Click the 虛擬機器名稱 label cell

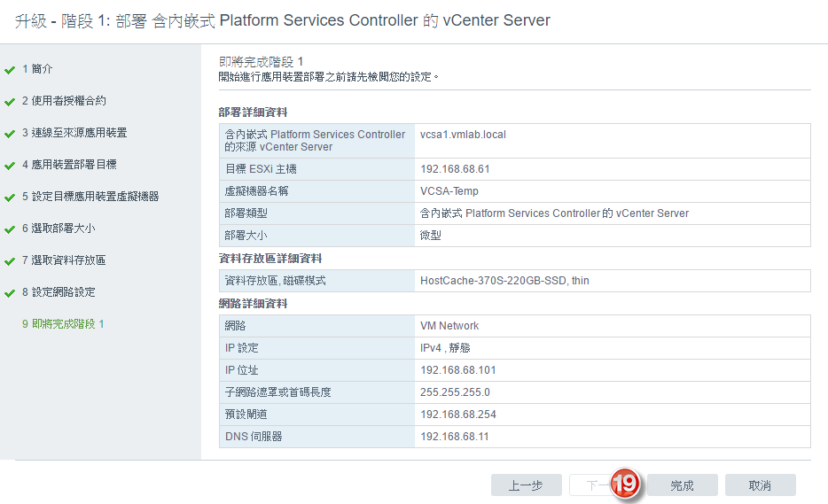pyautogui.click(x=316, y=191)
